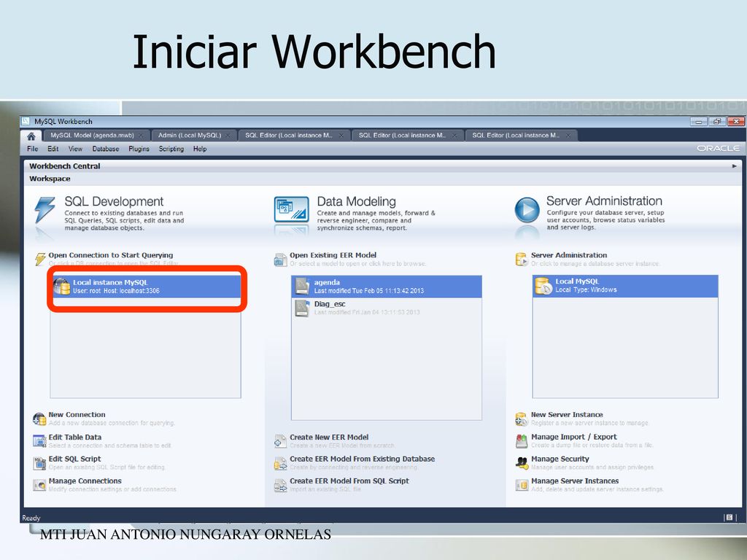The image size is (747, 560).
Task: Click Create EER Model From Existing Database icon
Action: [x=280, y=463]
